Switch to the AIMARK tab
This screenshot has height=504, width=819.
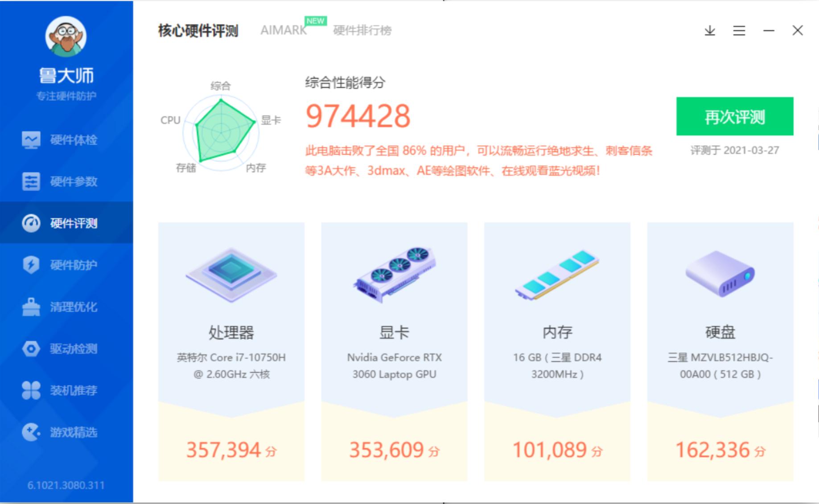(284, 30)
